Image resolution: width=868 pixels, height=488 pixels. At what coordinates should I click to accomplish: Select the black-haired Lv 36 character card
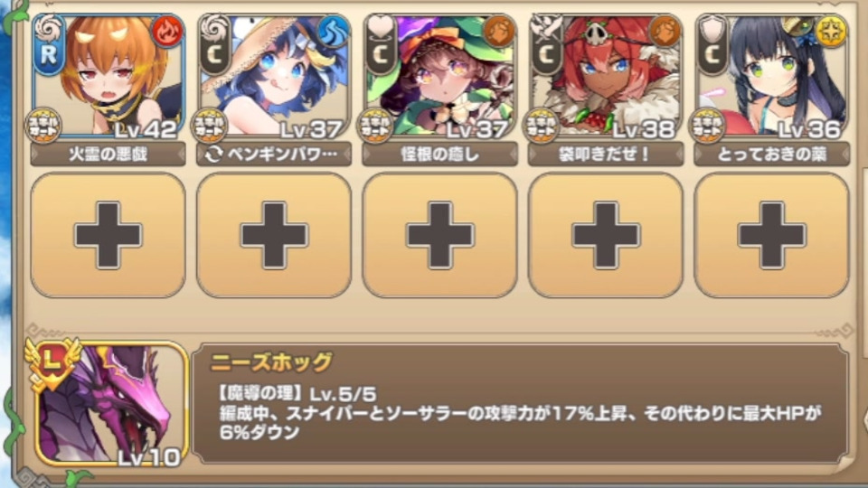pyautogui.click(x=771, y=76)
